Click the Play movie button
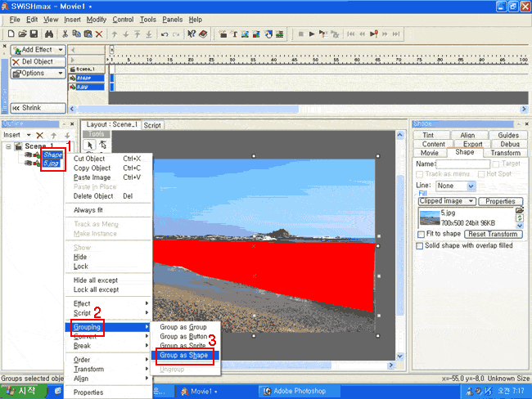 coord(312,34)
